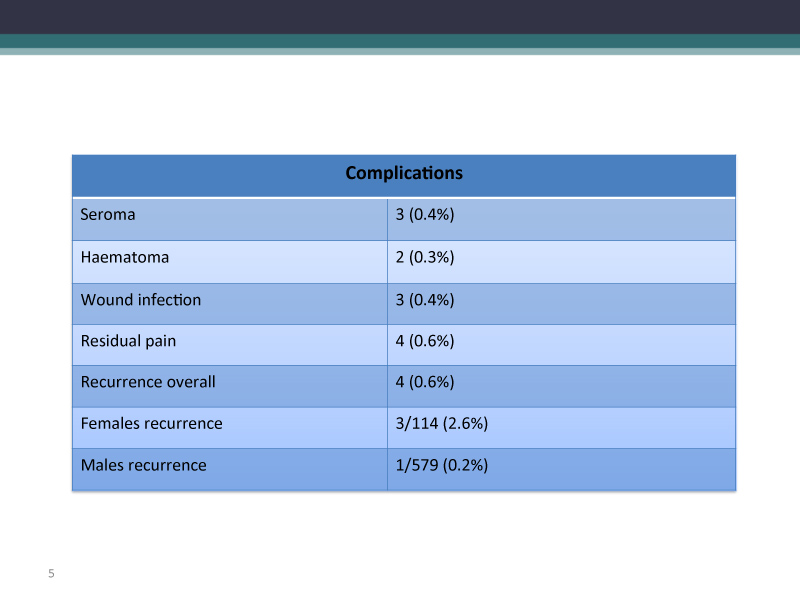
Task: Click the Females recurrence cell
Action: click(230, 428)
